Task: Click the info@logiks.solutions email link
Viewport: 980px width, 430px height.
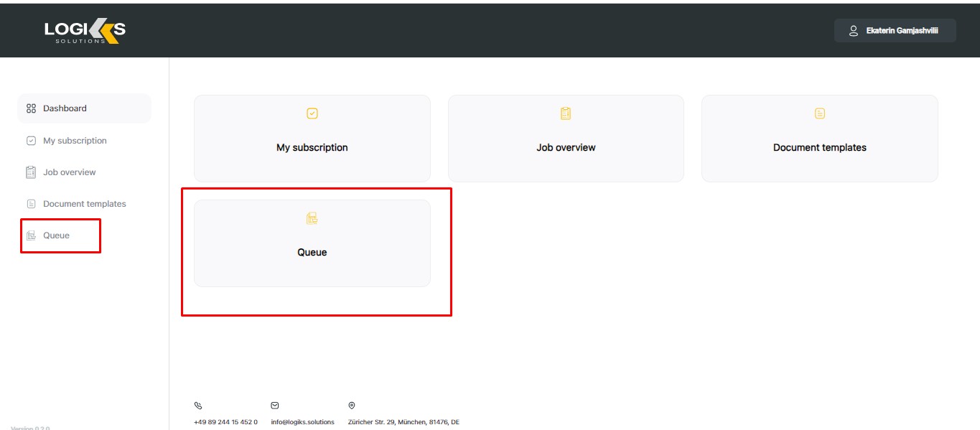Action: tap(303, 422)
